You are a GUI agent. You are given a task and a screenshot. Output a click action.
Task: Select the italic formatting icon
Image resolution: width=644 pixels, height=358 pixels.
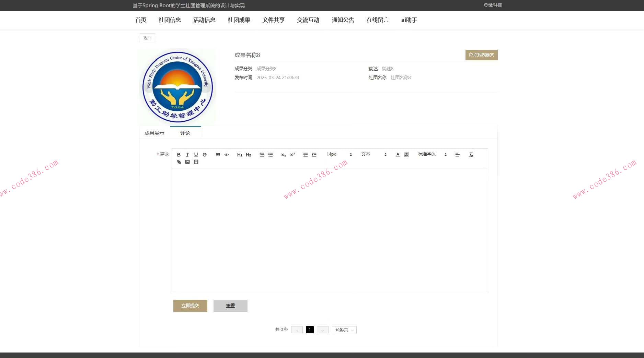187,155
